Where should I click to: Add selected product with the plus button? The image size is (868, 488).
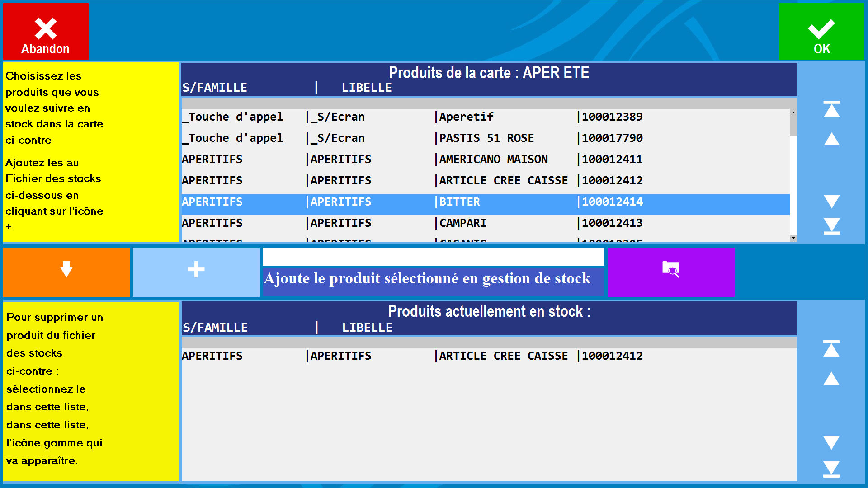pos(196,272)
